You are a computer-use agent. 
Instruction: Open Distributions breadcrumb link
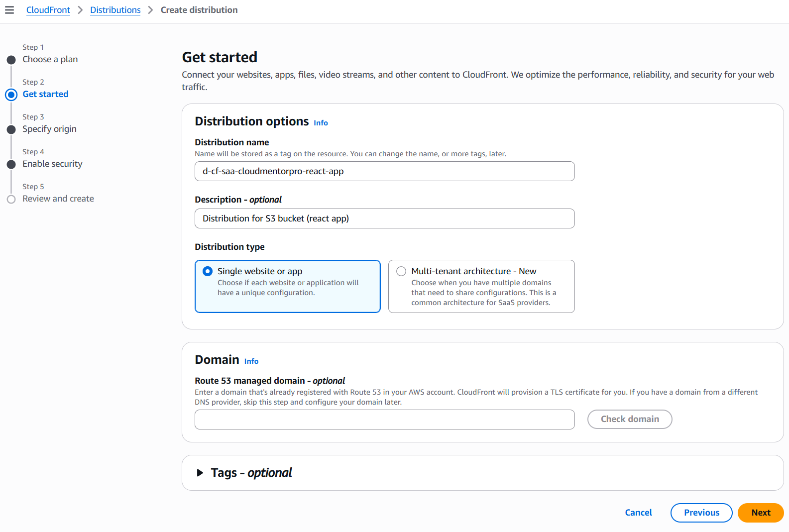[115, 10]
